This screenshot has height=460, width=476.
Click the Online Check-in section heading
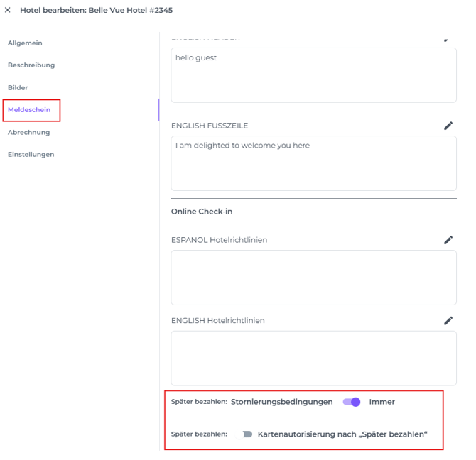[x=202, y=212]
